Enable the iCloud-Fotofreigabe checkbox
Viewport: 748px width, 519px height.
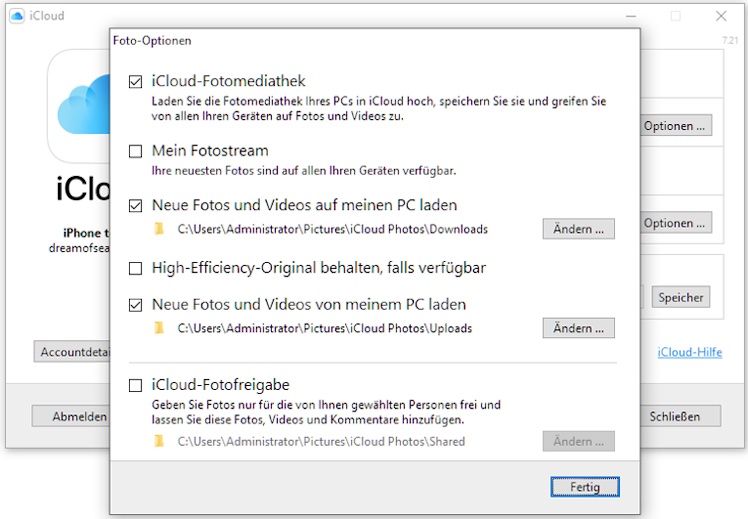click(136, 384)
